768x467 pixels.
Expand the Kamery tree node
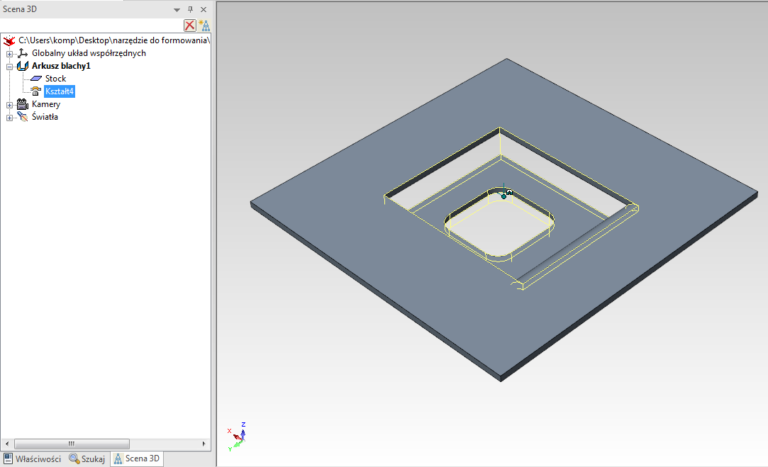(10, 105)
